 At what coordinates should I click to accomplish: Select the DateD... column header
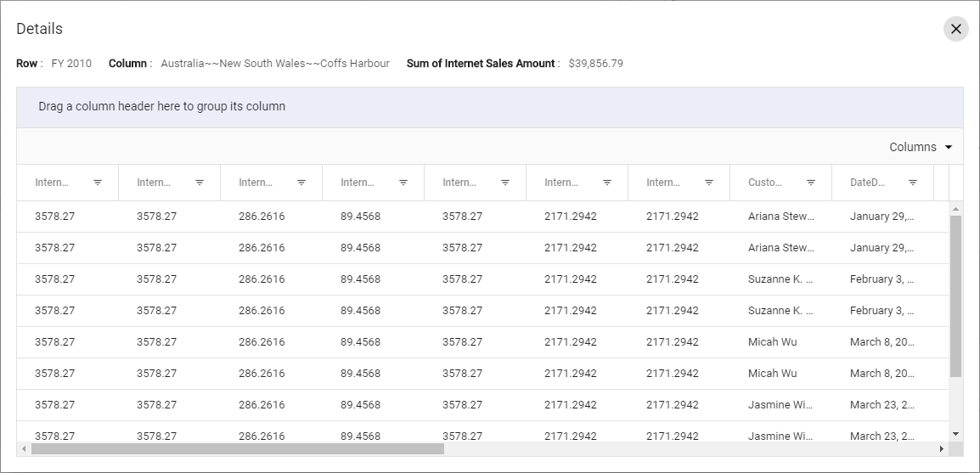click(x=868, y=183)
